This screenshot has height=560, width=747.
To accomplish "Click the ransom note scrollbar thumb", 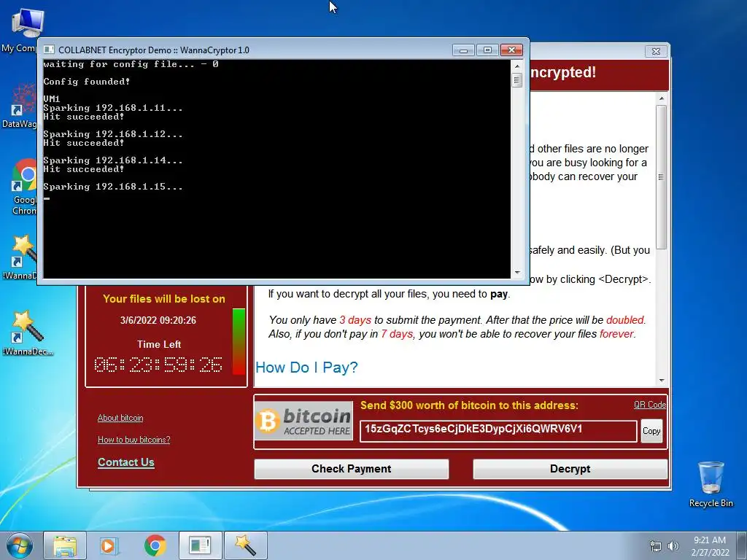I will [x=661, y=177].
